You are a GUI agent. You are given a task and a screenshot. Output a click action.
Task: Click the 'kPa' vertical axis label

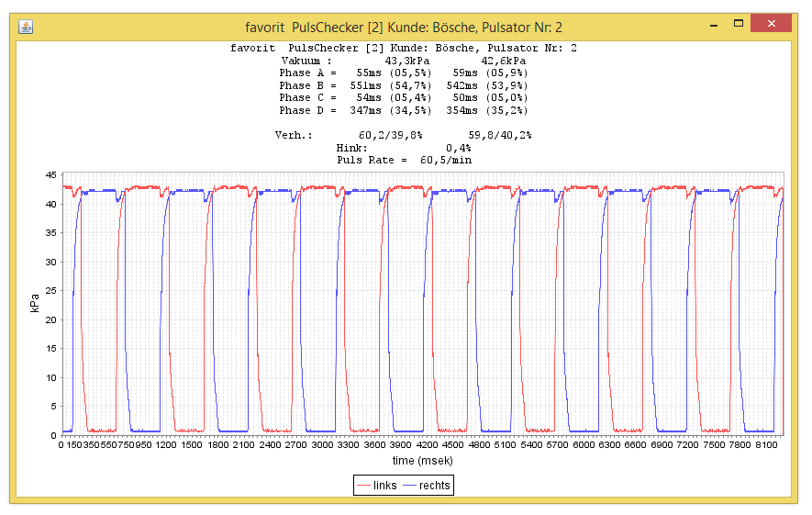(x=35, y=304)
